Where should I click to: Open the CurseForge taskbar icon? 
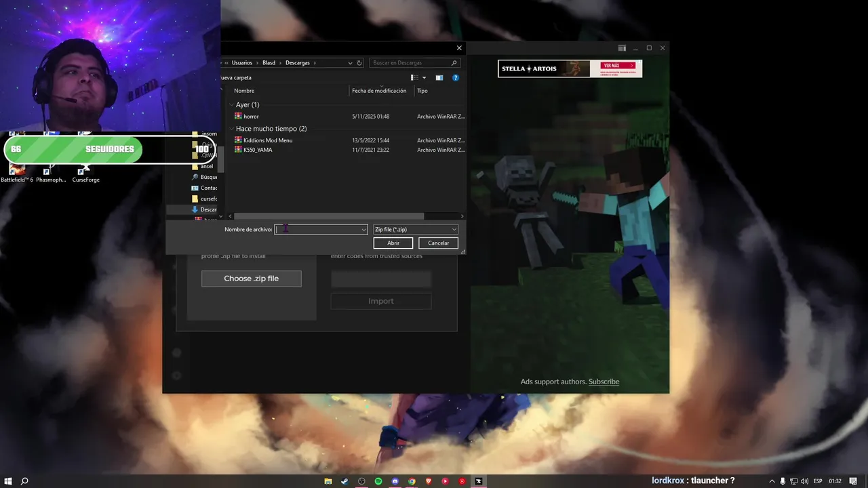pyautogui.click(x=479, y=481)
